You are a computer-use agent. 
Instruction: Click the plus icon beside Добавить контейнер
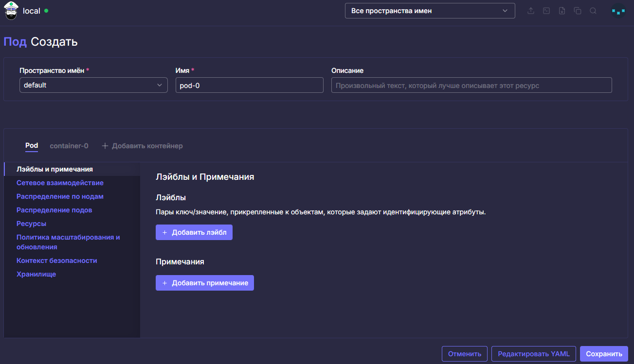tap(105, 146)
